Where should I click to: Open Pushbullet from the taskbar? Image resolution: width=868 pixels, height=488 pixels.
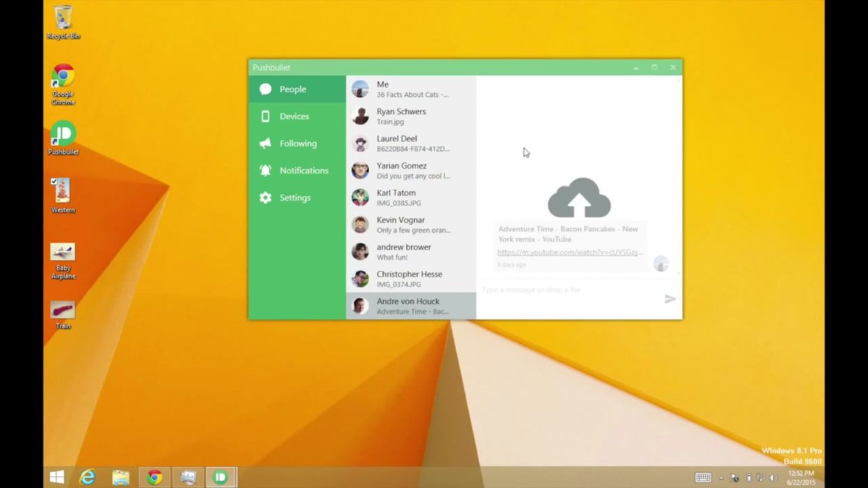221,477
